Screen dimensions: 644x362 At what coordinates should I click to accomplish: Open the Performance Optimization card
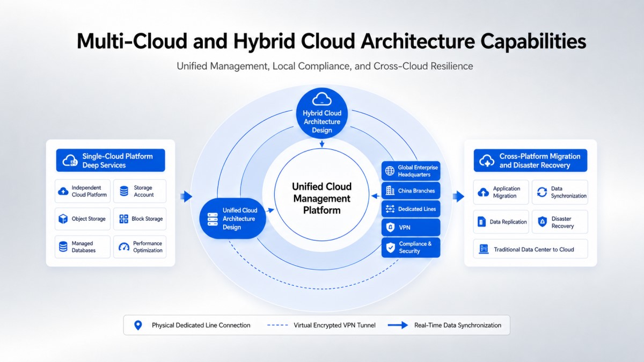140,247
